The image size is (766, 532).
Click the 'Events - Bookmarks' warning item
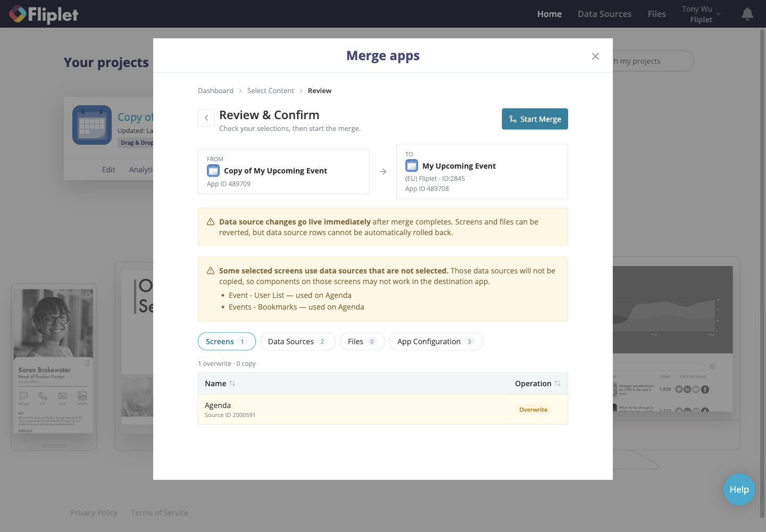(296, 307)
